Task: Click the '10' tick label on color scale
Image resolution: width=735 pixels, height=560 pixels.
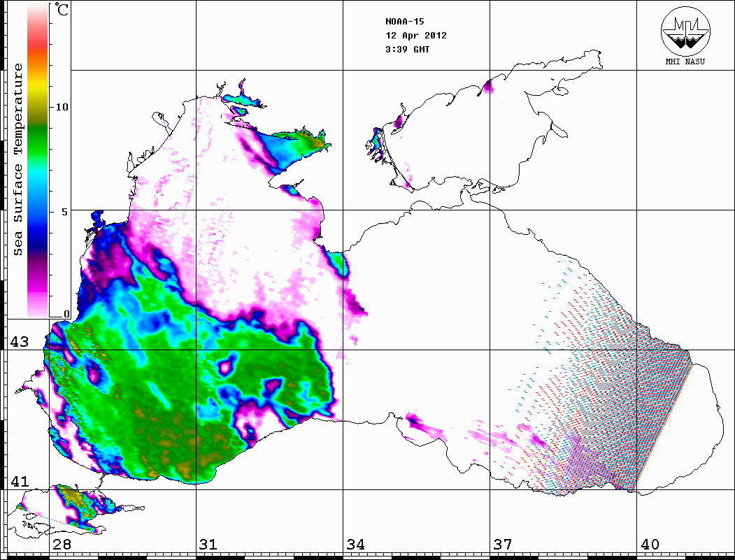Action: 62,107
